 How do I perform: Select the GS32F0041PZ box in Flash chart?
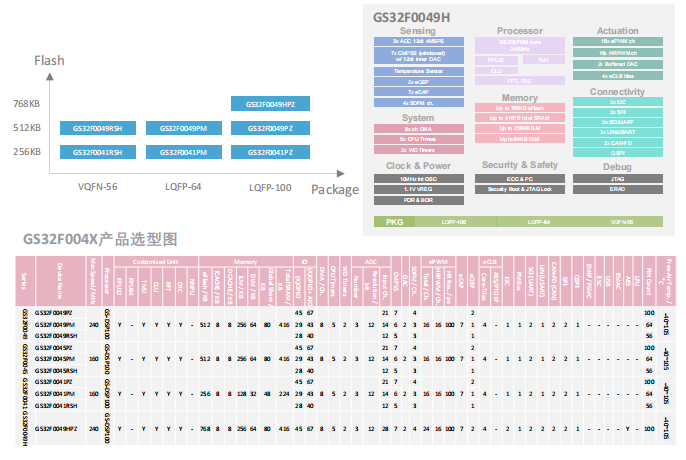[x=270, y=152]
